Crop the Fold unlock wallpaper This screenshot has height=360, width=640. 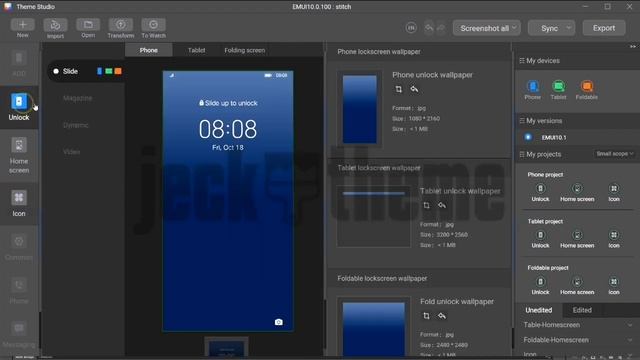pyautogui.click(x=426, y=316)
